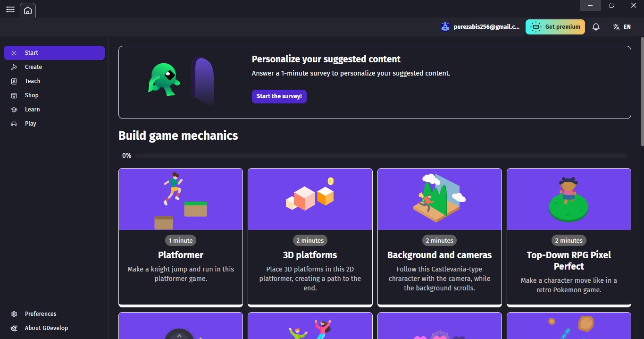Open About GDevelop
644x339 pixels.
click(x=54, y=328)
